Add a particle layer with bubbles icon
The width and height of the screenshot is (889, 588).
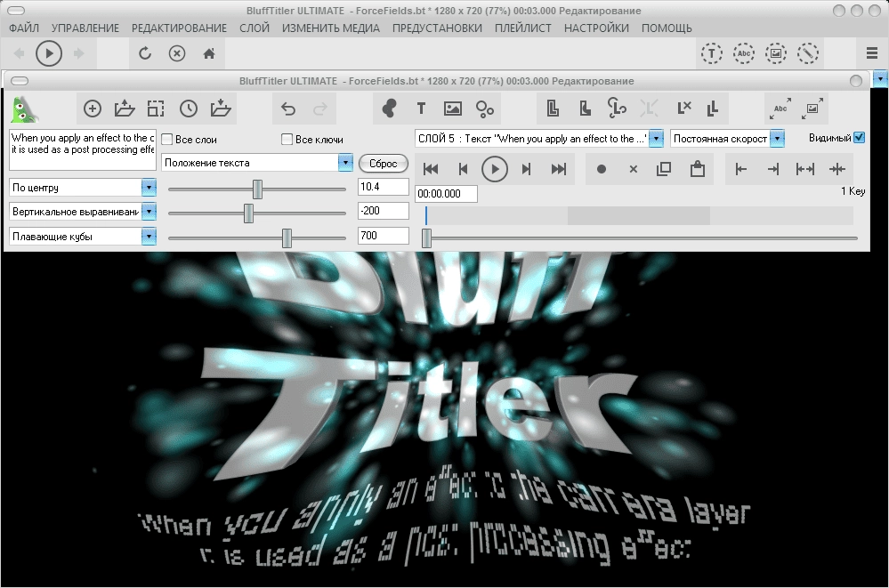[x=485, y=109]
